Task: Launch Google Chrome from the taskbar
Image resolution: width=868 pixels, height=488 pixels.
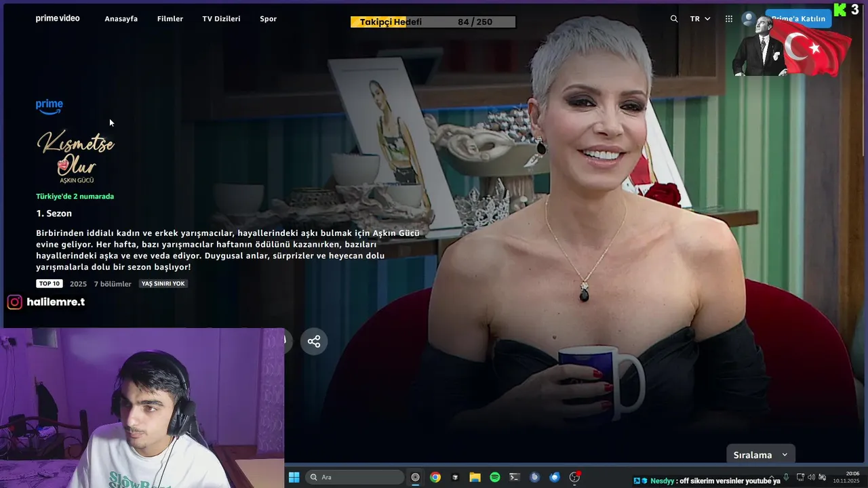Action: [435, 477]
